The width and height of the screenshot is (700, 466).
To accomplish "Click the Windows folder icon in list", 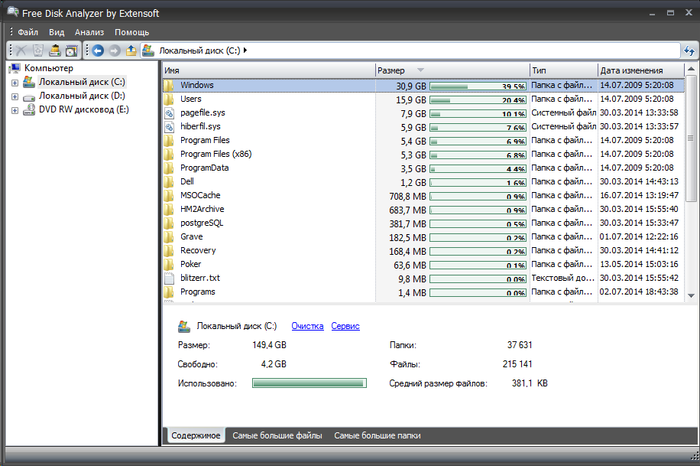I will point(168,85).
